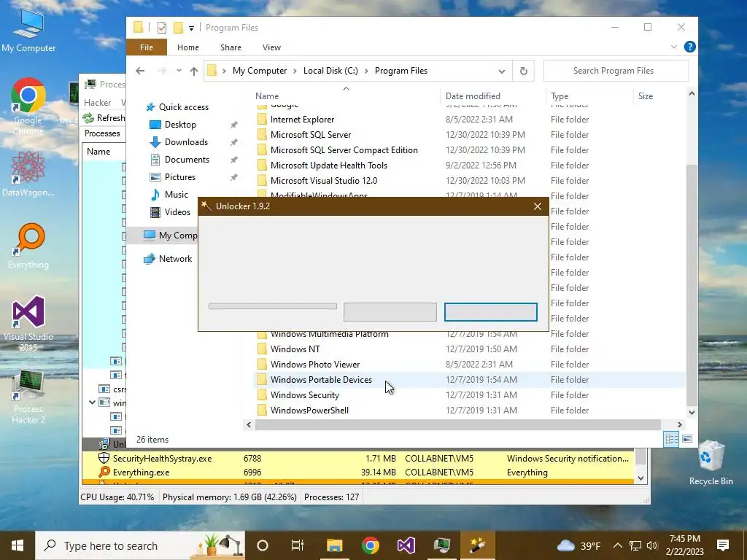Select the Windows Photo Viewer folder
The width and height of the screenshot is (747, 560).
point(315,365)
